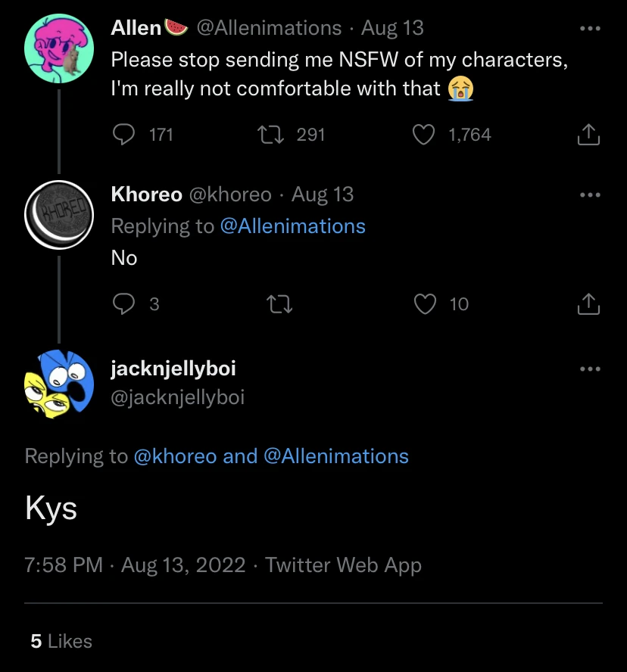Retweet Khoreo's reply
Image resolution: width=627 pixels, height=672 pixels.
click(279, 304)
